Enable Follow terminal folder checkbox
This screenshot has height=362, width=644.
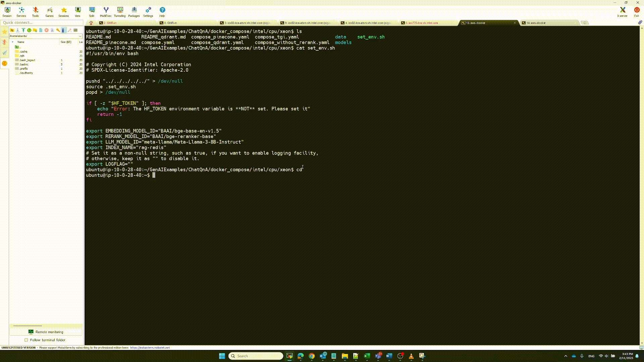[x=26, y=340]
